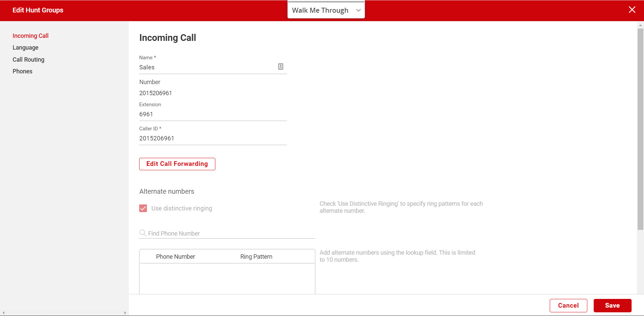
Task: Click the contact card icon in Name field
Action: [x=281, y=67]
